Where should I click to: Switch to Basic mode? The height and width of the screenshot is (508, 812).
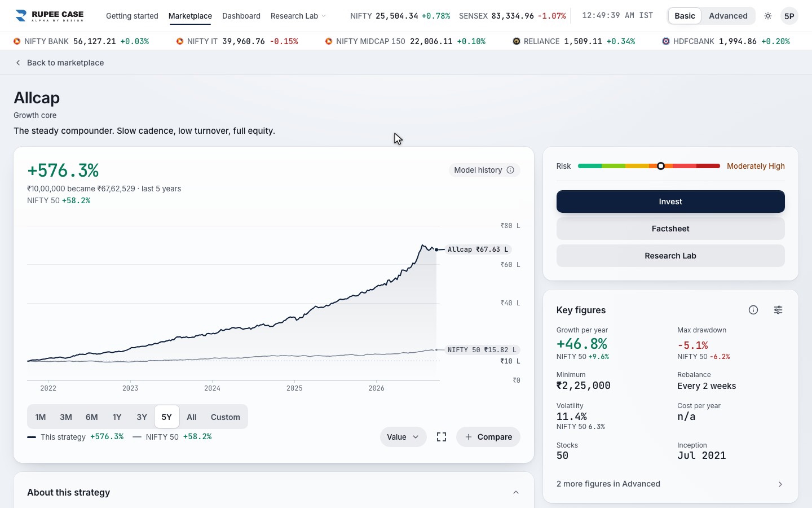(685, 16)
